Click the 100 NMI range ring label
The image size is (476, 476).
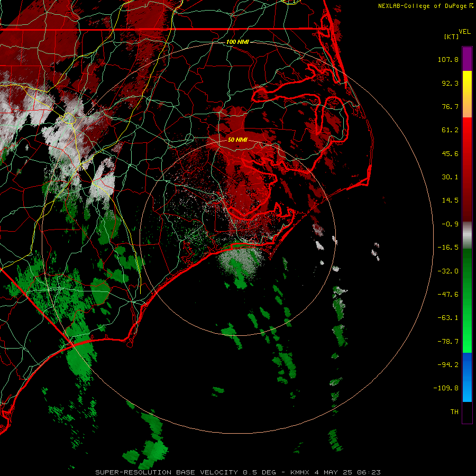pos(237,42)
